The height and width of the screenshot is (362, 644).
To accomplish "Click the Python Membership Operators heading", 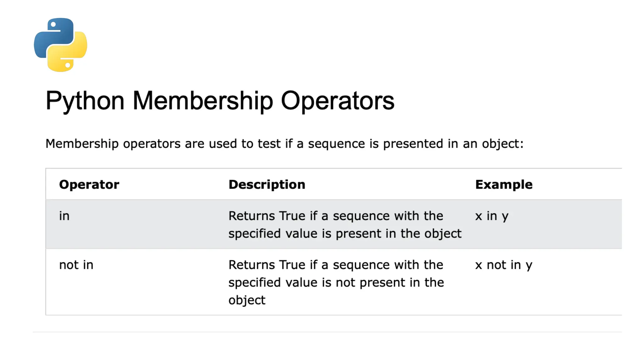I will (220, 101).
